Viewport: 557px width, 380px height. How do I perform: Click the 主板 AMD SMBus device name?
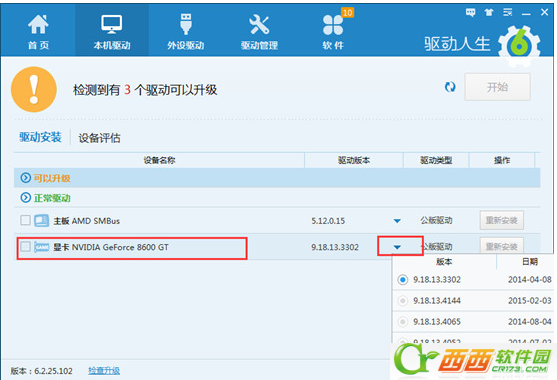click(x=87, y=221)
